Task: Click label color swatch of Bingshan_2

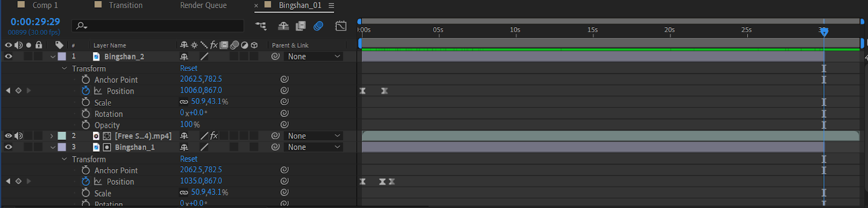Action: pyautogui.click(x=62, y=56)
